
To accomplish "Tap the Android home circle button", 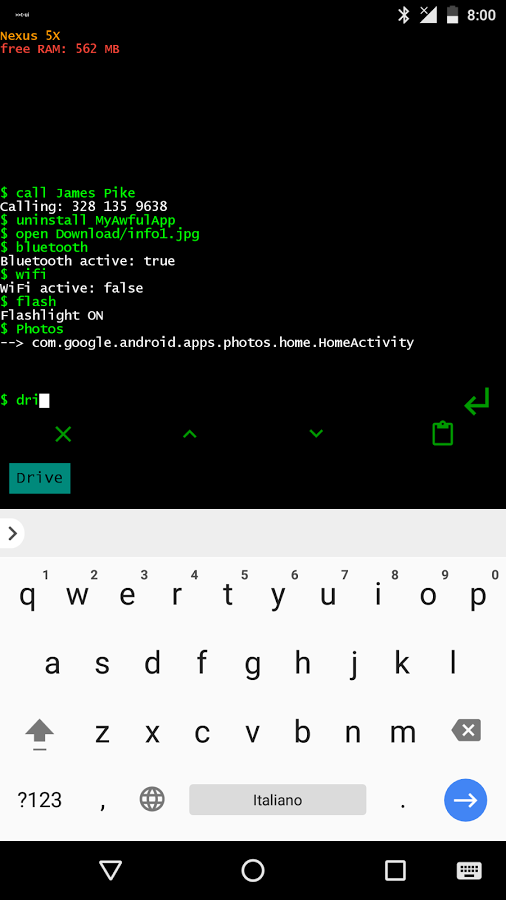I will (253, 871).
